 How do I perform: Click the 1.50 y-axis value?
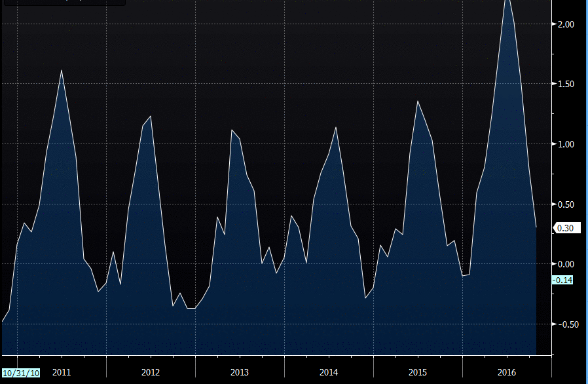point(566,84)
